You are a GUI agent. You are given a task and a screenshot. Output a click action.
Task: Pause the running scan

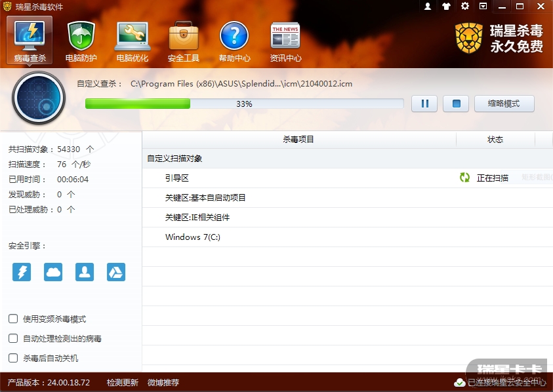[424, 104]
